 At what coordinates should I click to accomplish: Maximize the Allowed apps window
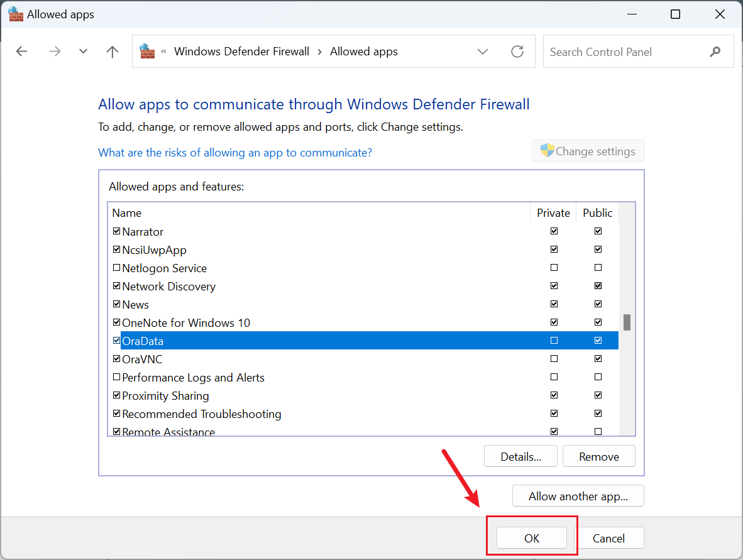click(675, 14)
